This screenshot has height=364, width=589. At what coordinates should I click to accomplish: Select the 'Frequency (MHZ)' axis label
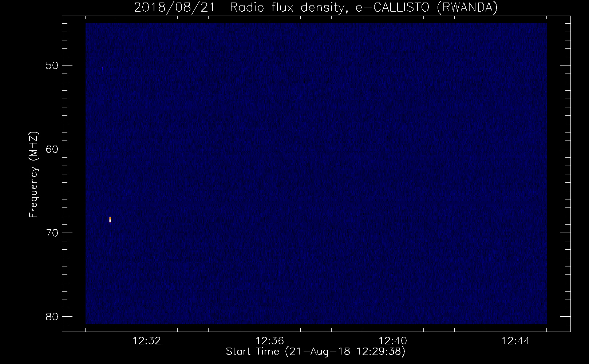tap(33, 175)
